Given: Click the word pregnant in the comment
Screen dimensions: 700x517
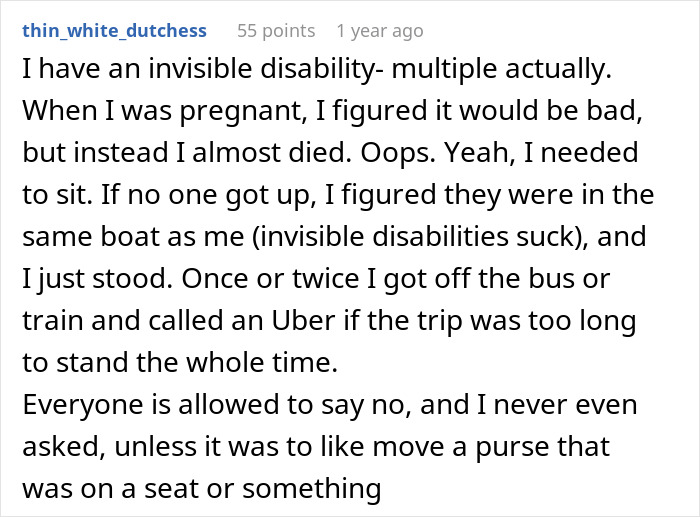Looking at the screenshot, I should (x=242, y=111).
